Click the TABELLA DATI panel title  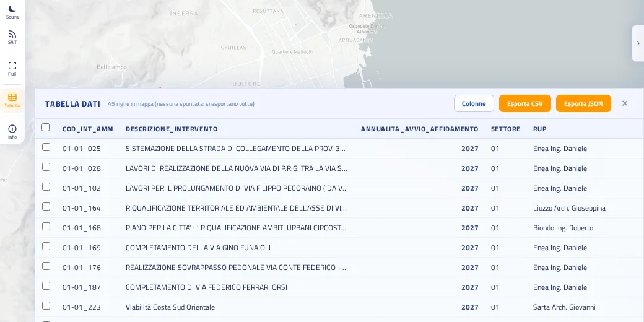click(72, 104)
